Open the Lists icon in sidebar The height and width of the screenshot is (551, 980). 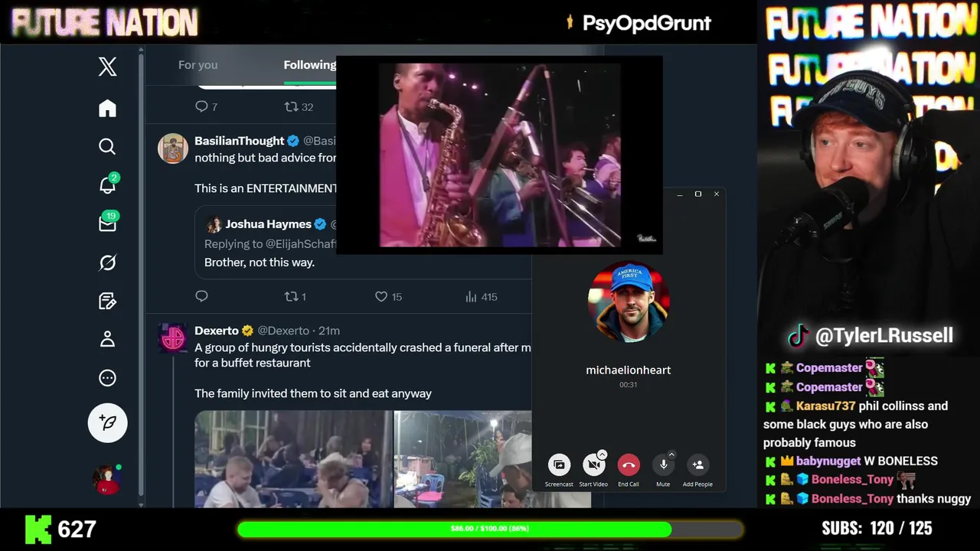coord(107,301)
